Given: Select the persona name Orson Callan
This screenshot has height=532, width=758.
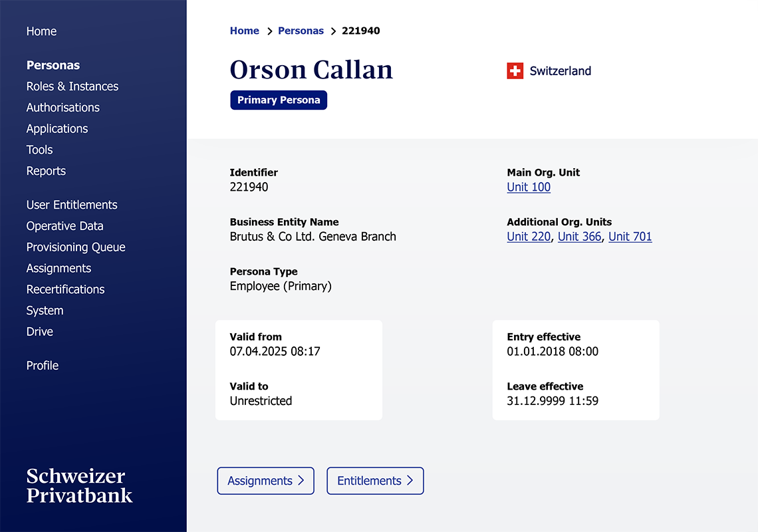Looking at the screenshot, I should point(311,70).
